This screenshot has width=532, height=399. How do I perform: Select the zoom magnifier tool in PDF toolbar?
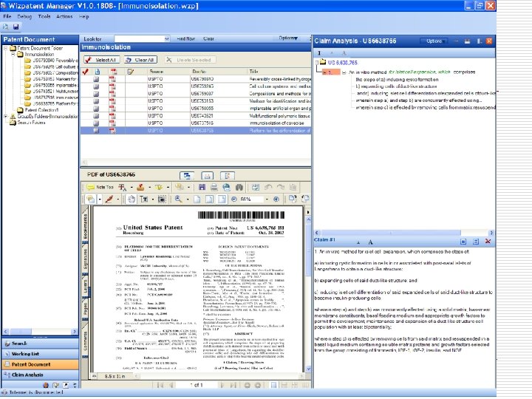pyautogui.click(x=178, y=199)
